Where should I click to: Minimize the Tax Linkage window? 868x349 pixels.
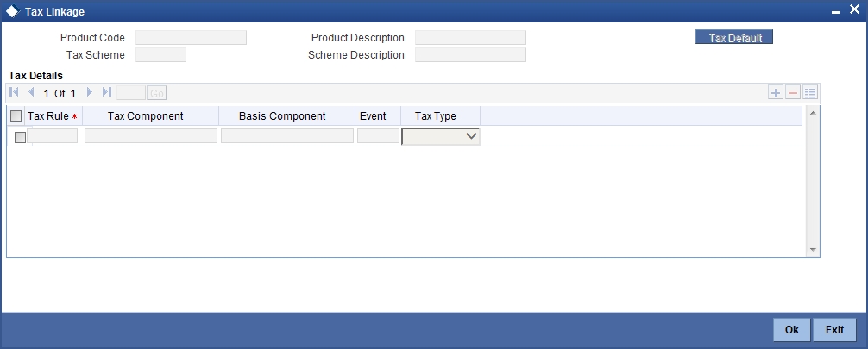(x=836, y=12)
